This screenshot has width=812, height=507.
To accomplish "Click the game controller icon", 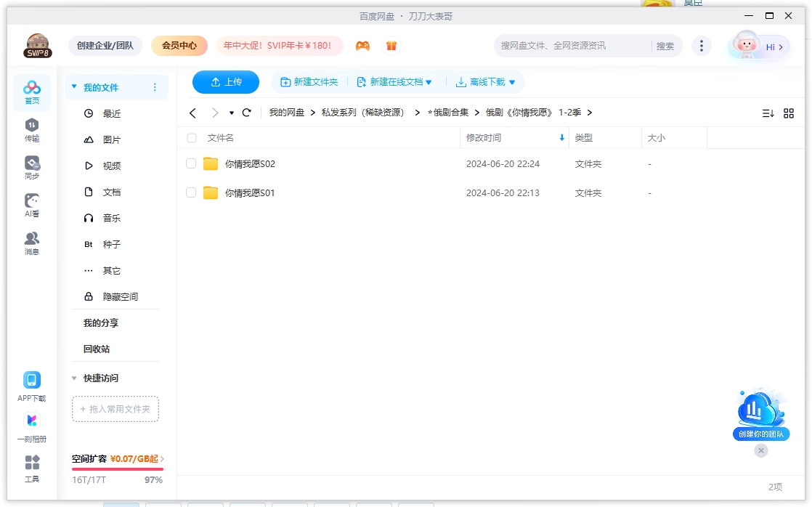I will coord(362,46).
